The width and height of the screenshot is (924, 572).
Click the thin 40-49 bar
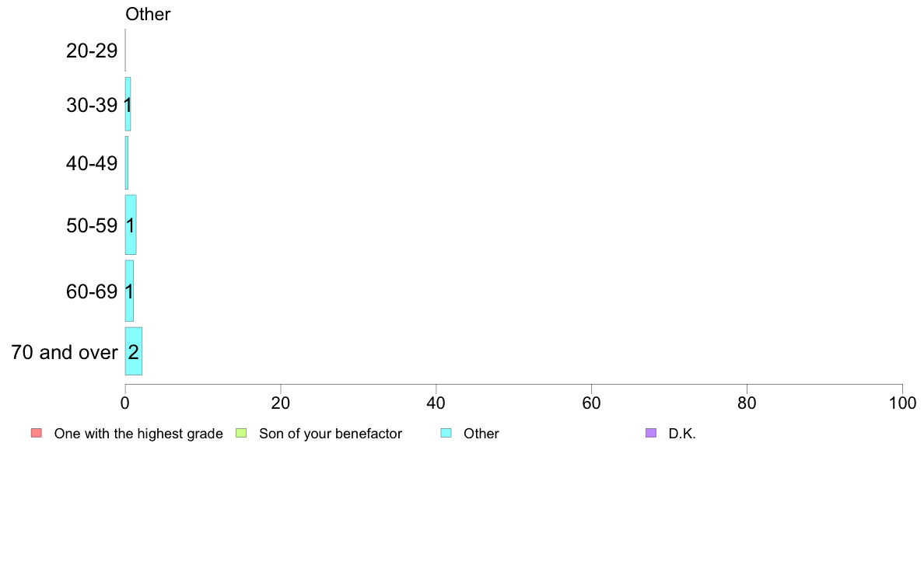coord(127,163)
